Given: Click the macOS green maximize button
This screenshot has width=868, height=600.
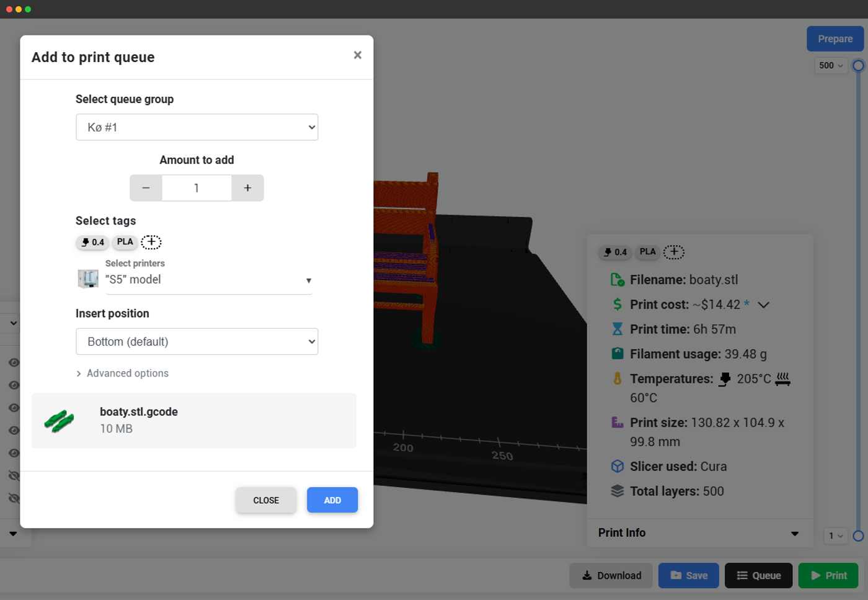Looking at the screenshot, I should coord(28,9).
